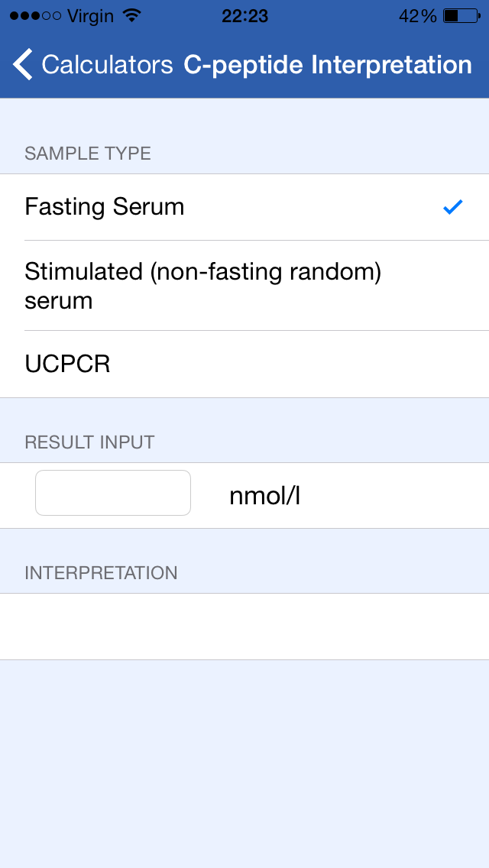The image size is (489, 868).
Task: Tap the Wi-Fi status icon
Action: [132, 15]
